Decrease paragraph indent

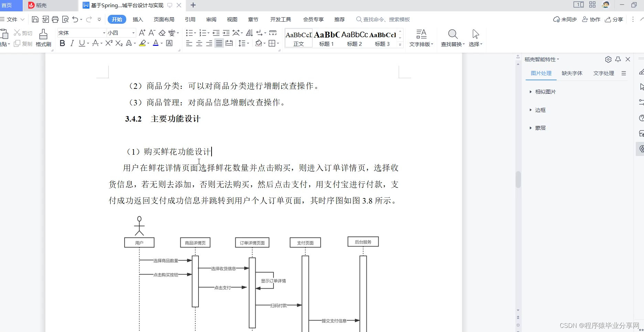click(216, 33)
